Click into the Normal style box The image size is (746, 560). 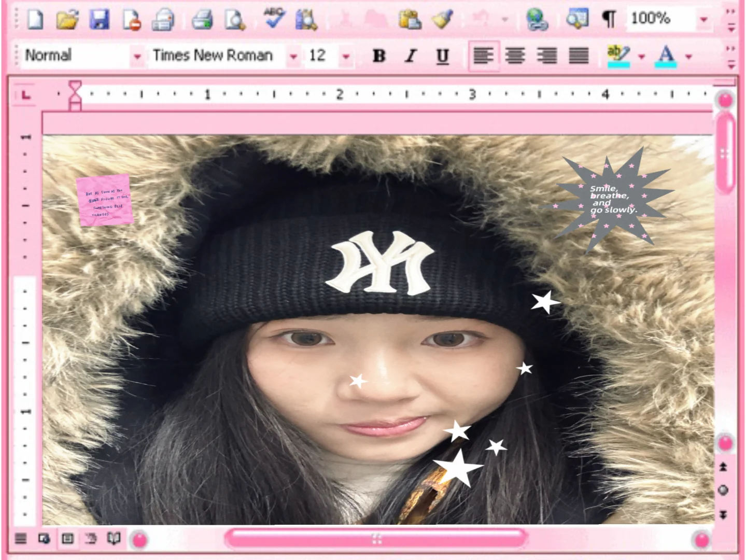[x=76, y=55]
